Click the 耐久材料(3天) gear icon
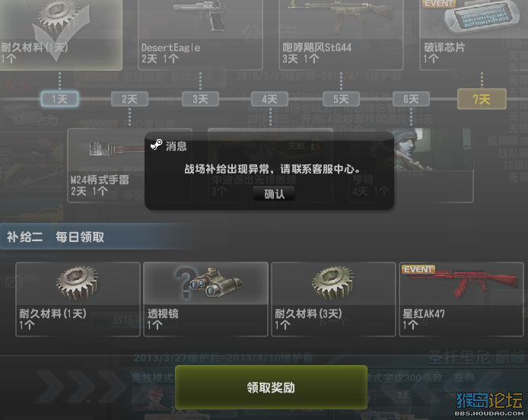Viewport: 528px width, 420px height. click(x=333, y=283)
